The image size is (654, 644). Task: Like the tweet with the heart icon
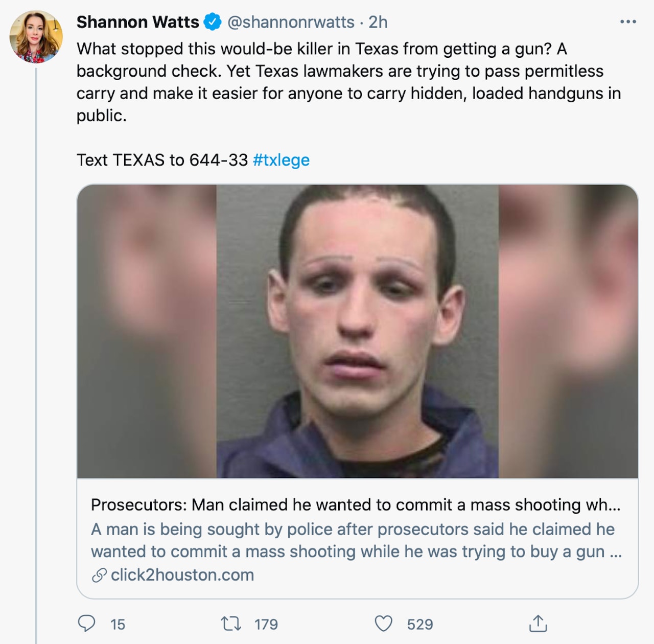384,624
